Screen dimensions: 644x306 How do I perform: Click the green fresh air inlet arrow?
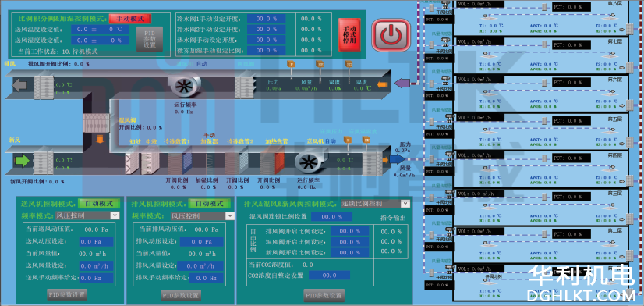click(x=21, y=160)
